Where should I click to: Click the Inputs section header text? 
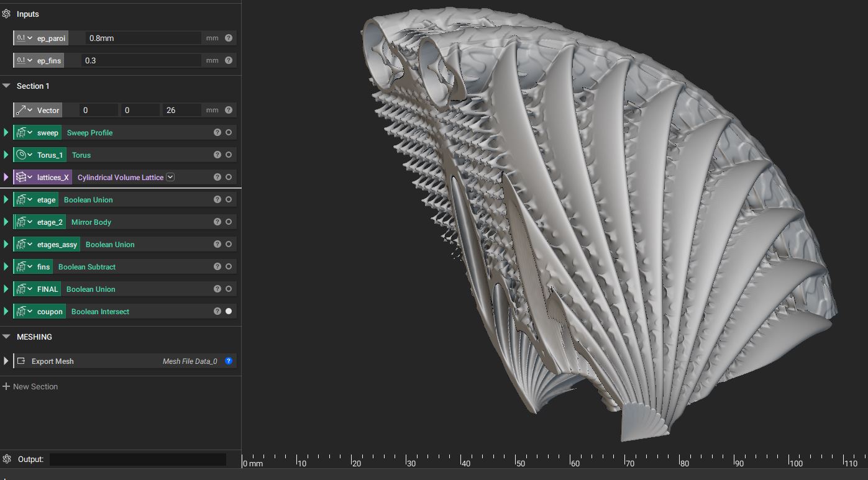click(28, 14)
